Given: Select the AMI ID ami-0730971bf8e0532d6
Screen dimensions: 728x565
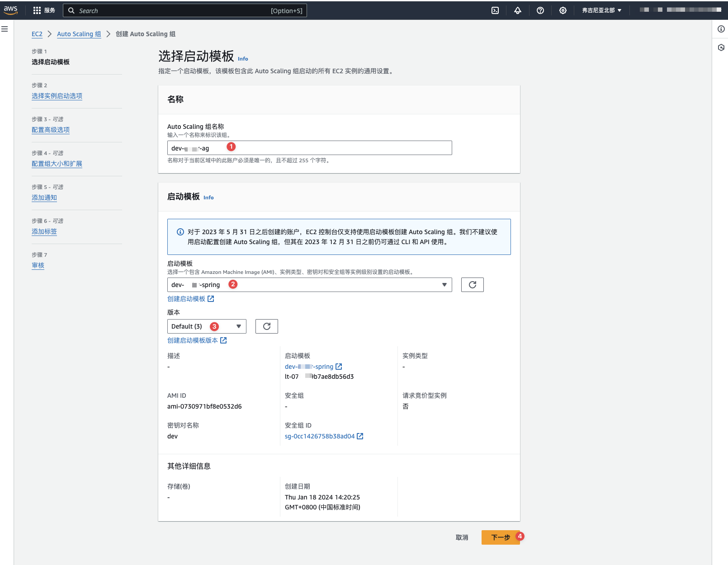Looking at the screenshot, I should (204, 406).
